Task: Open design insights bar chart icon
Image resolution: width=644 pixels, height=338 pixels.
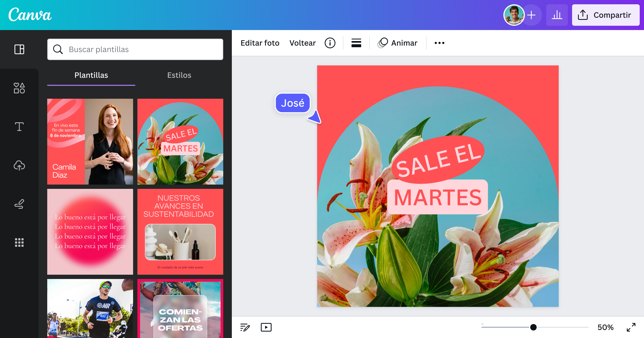Action: (557, 15)
